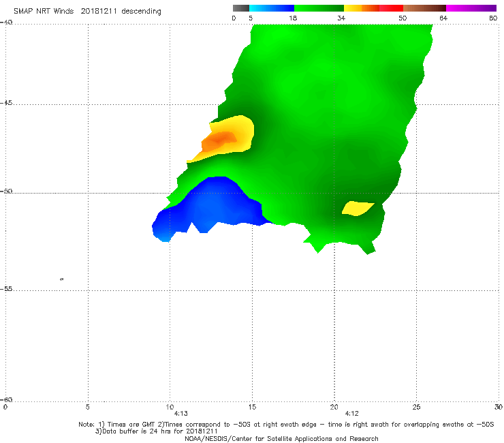Click the 'Data buffer is 24 hrs' note
This screenshot has height=443, width=504.
pyautogui.click(x=157, y=431)
